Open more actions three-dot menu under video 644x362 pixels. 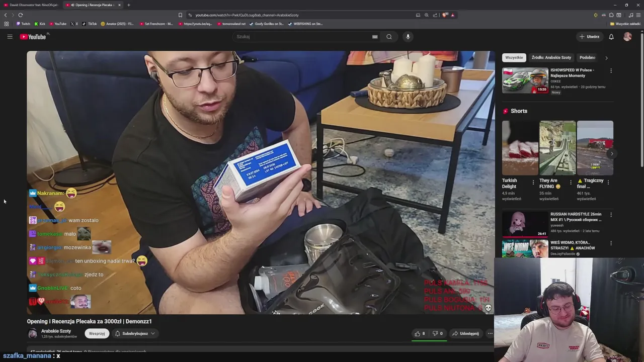pos(490,333)
